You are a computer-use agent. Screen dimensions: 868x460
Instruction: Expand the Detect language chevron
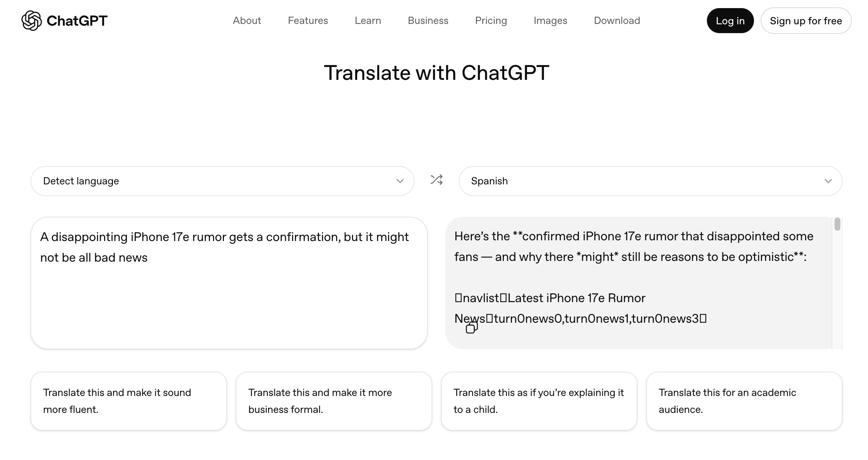[400, 181]
